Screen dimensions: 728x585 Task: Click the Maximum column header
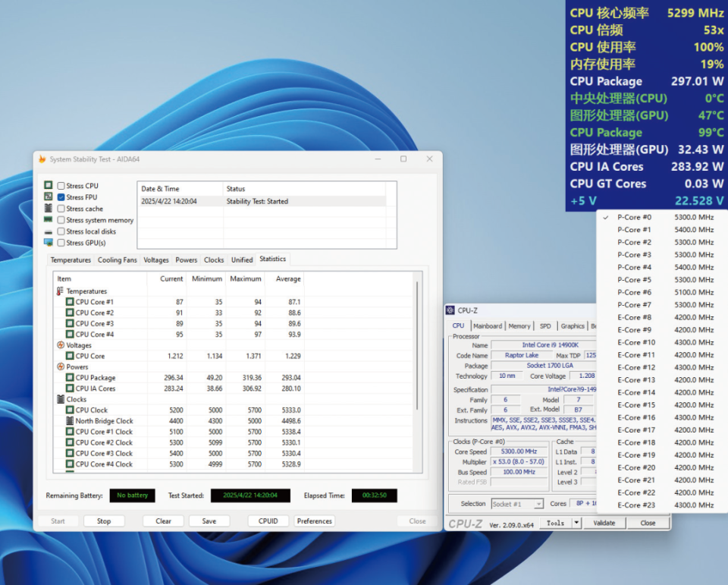click(x=245, y=278)
